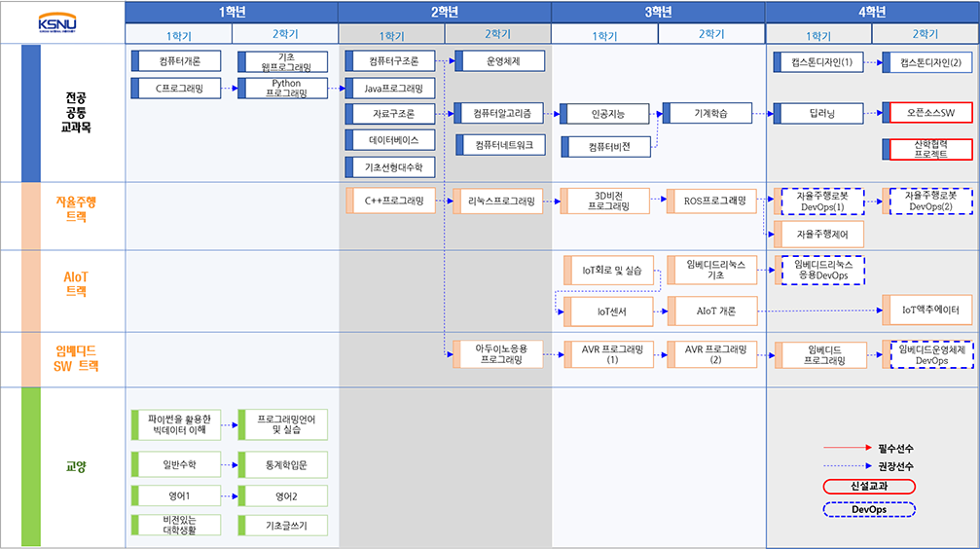Image resolution: width=980 pixels, height=549 pixels.
Task: Open the 1학년 year header
Action: (232, 13)
